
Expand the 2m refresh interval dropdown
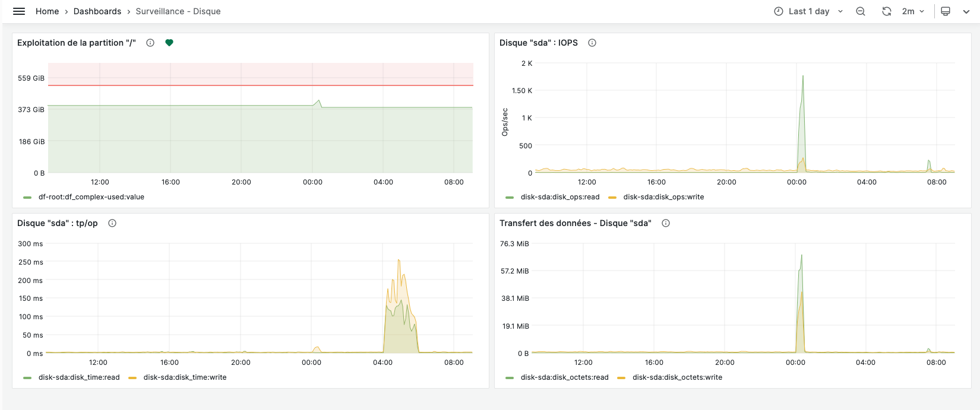[x=913, y=11]
